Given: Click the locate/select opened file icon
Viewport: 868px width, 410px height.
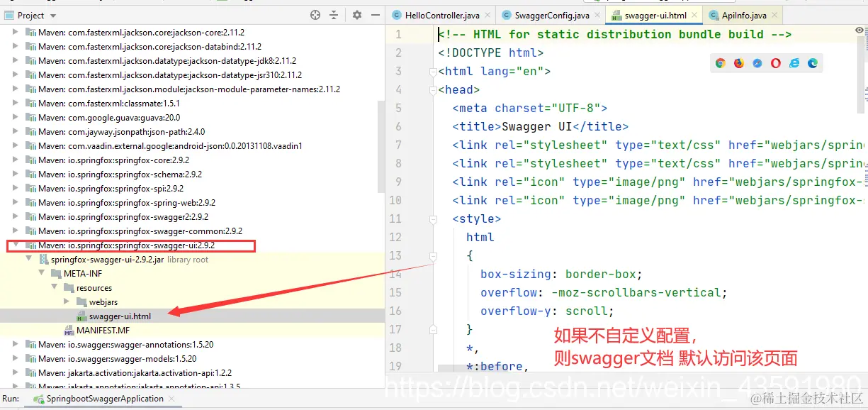Looking at the screenshot, I should pyautogui.click(x=315, y=15).
